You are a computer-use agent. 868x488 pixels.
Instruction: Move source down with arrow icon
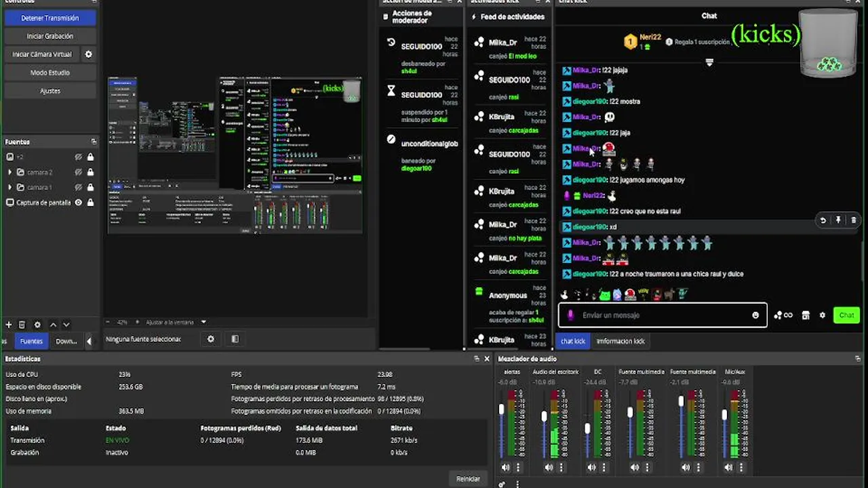pos(66,325)
